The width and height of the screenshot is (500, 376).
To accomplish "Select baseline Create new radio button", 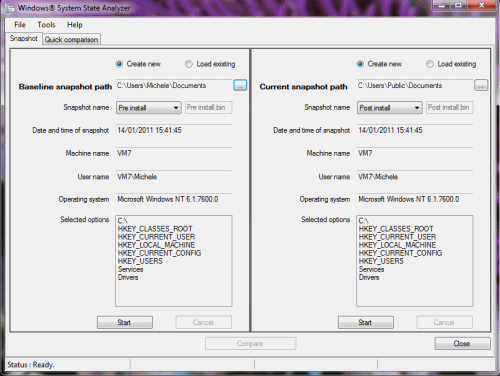I will point(119,64).
